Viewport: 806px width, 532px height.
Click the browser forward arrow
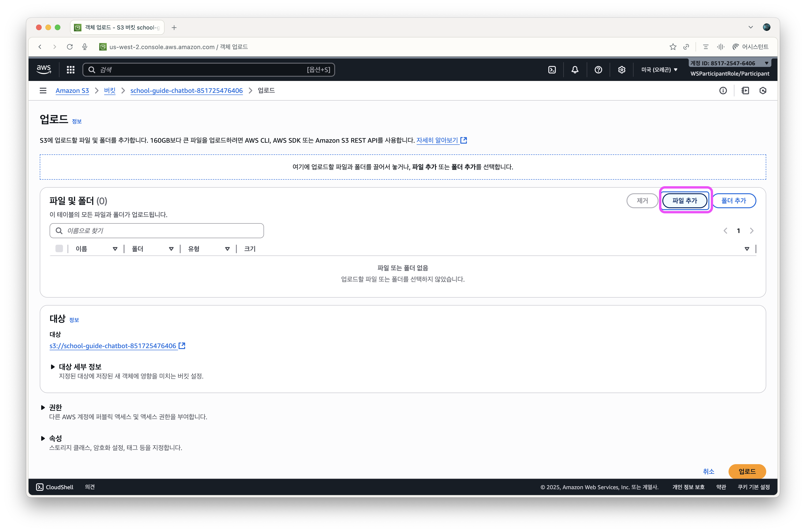[55, 47]
